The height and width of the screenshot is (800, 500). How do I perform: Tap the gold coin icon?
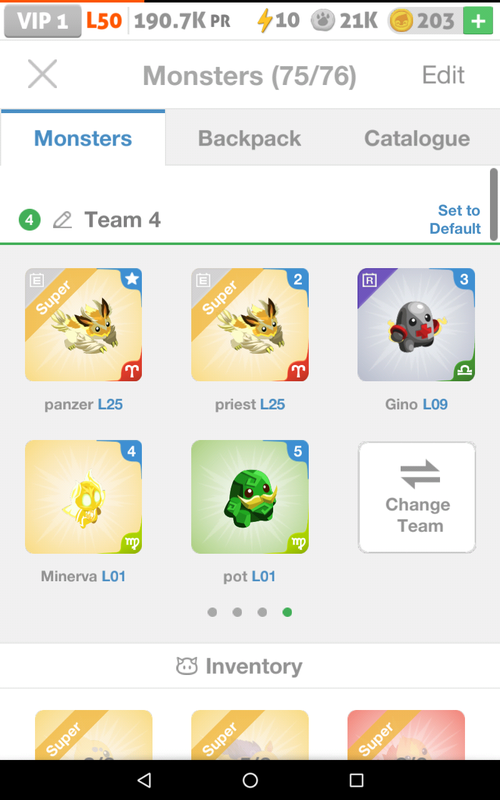(x=401, y=21)
